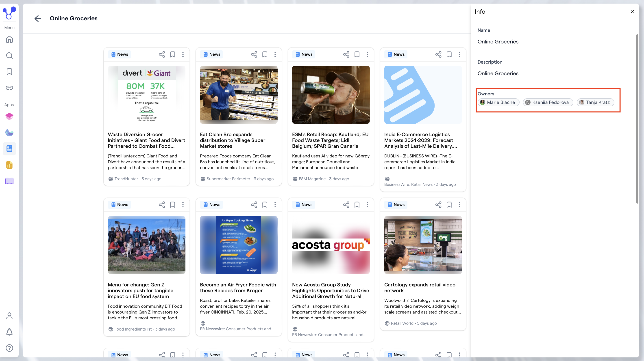644x361 pixels.
Task: Open more options on ESM Retail Recap card
Action: point(367,54)
